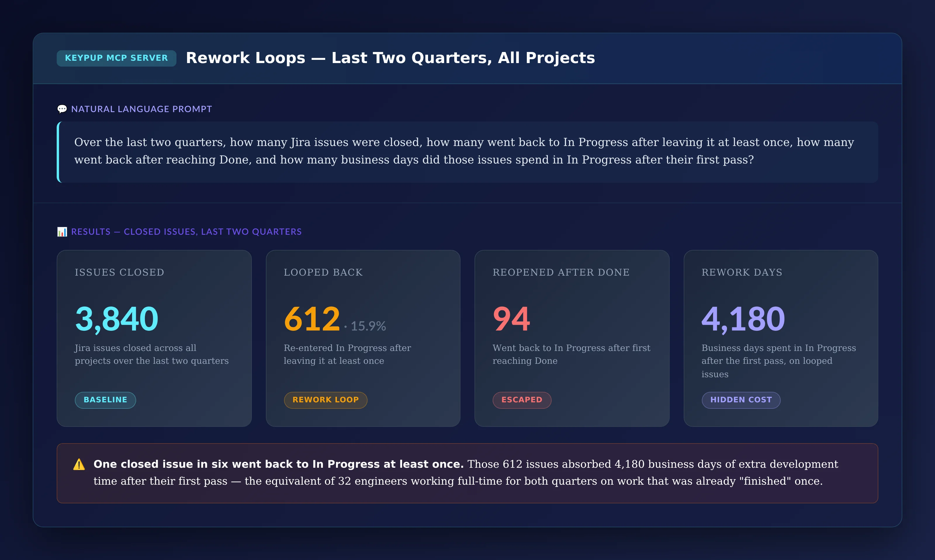
Task: Click the REWORK DAYS card label
Action: pyautogui.click(x=742, y=272)
